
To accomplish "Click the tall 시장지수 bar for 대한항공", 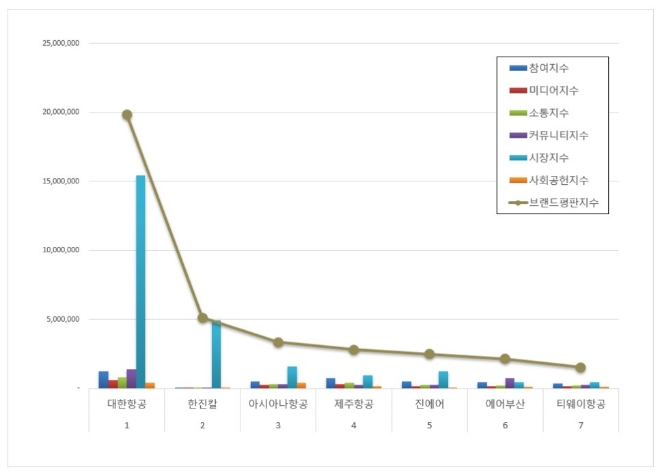I will 141,281.
